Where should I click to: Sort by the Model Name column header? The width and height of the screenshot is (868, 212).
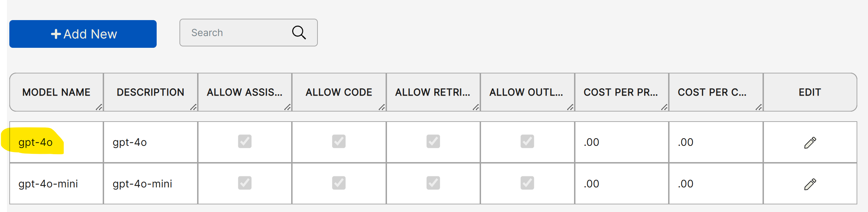pos(56,92)
